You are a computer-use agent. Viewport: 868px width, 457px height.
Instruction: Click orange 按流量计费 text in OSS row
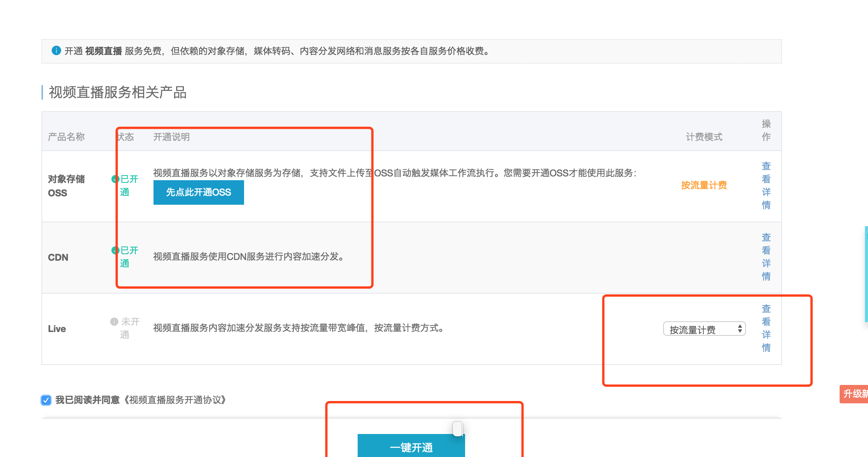click(x=704, y=186)
